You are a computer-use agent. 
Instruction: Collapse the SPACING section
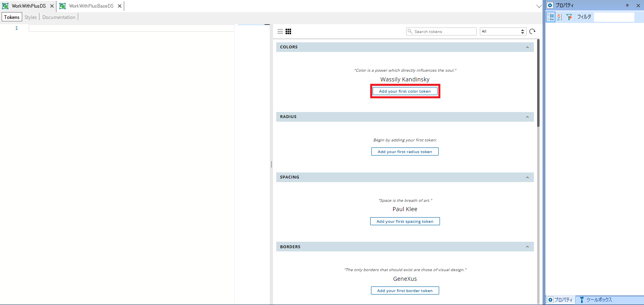tap(527, 177)
